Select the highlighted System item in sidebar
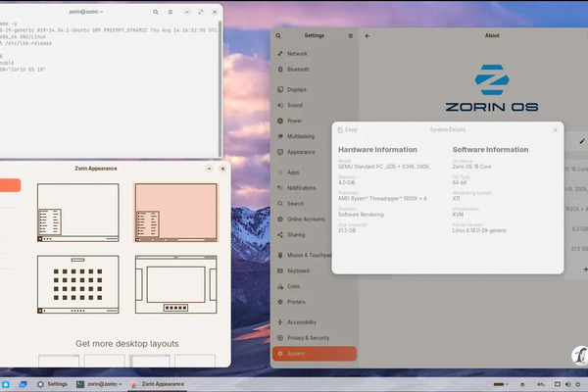The height and width of the screenshot is (392, 588). pyautogui.click(x=315, y=354)
